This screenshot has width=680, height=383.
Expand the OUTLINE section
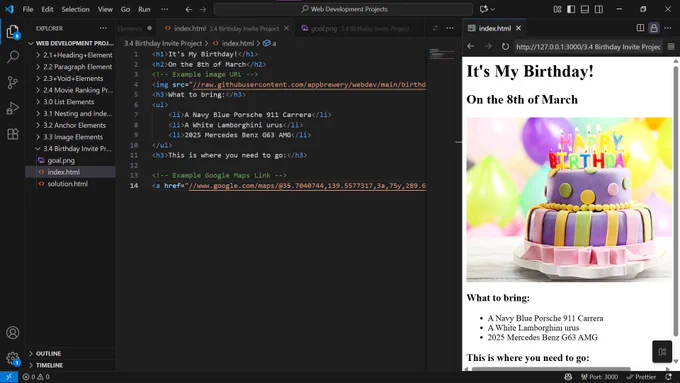tap(48, 354)
